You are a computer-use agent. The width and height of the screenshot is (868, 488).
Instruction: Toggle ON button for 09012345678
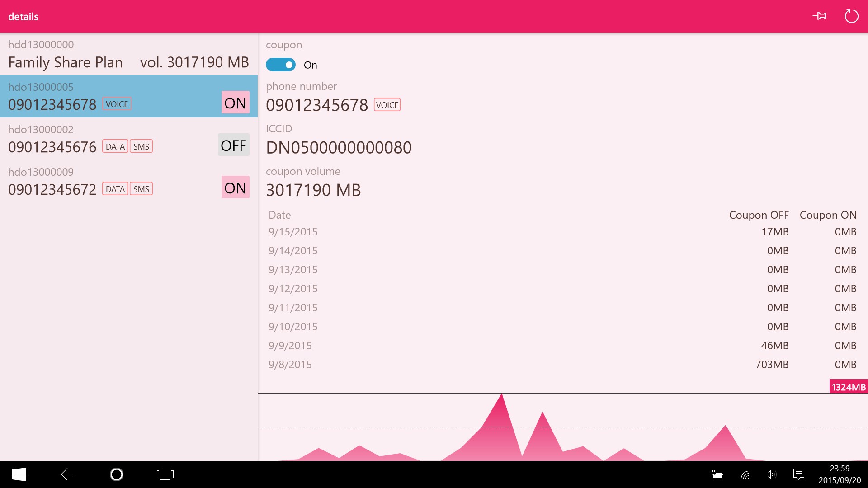coord(235,103)
